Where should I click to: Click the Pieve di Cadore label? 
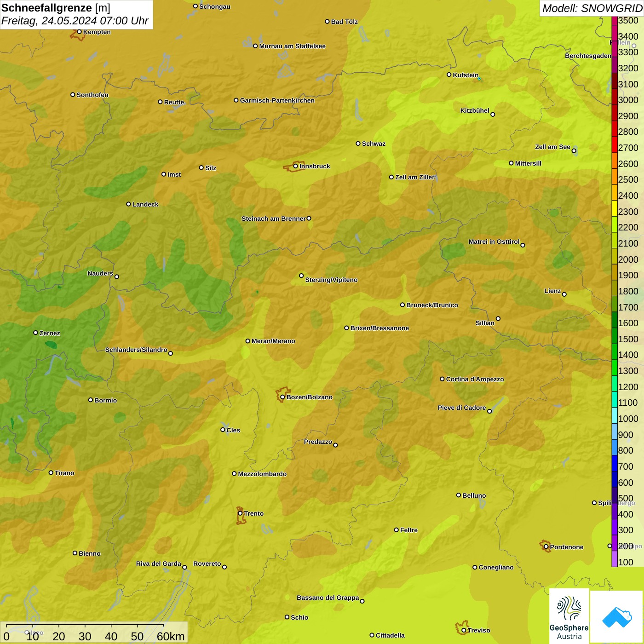coord(462,408)
